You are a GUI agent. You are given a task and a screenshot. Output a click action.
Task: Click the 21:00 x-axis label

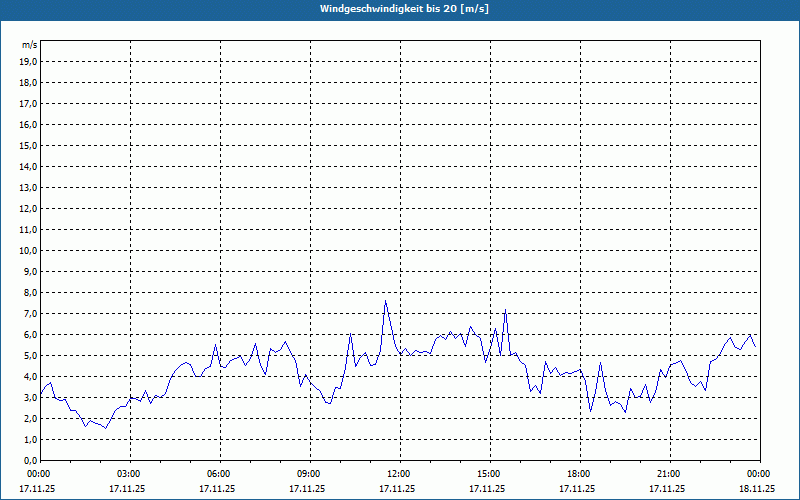(x=669, y=474)
